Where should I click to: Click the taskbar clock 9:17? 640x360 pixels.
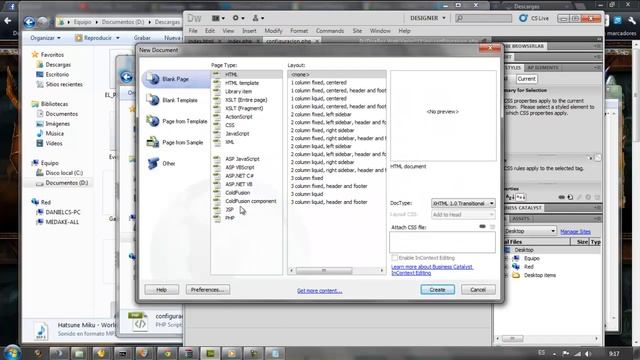[x=614, y=353]
